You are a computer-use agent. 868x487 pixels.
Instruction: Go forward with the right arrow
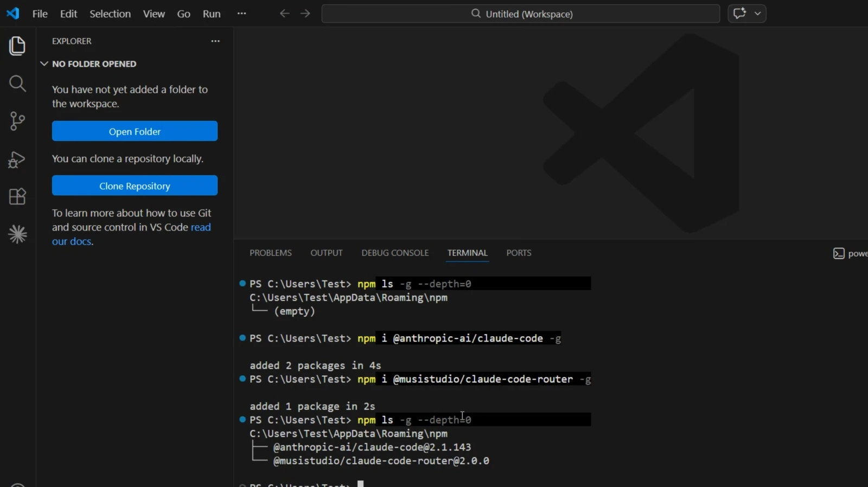pos(305,14)
